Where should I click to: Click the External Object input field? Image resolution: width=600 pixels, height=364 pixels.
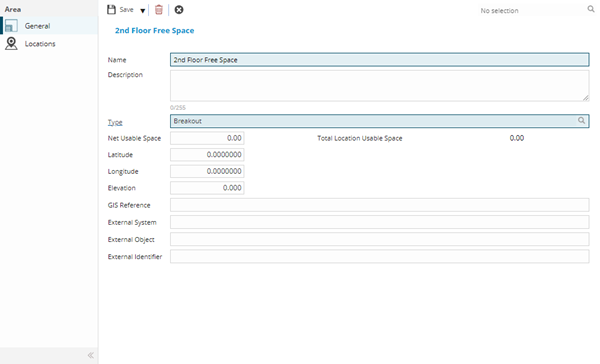(379, 239)
